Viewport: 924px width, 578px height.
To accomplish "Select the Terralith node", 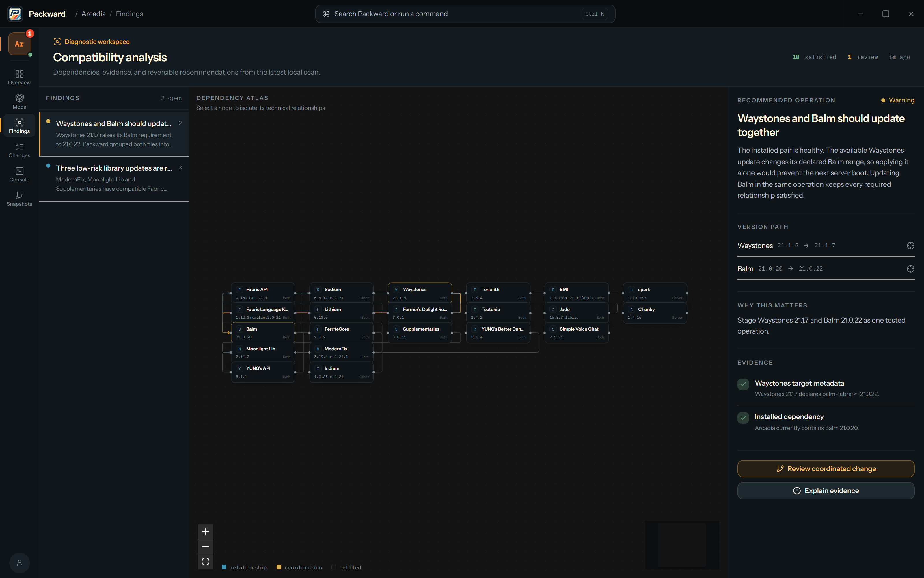I will (498, 293).
